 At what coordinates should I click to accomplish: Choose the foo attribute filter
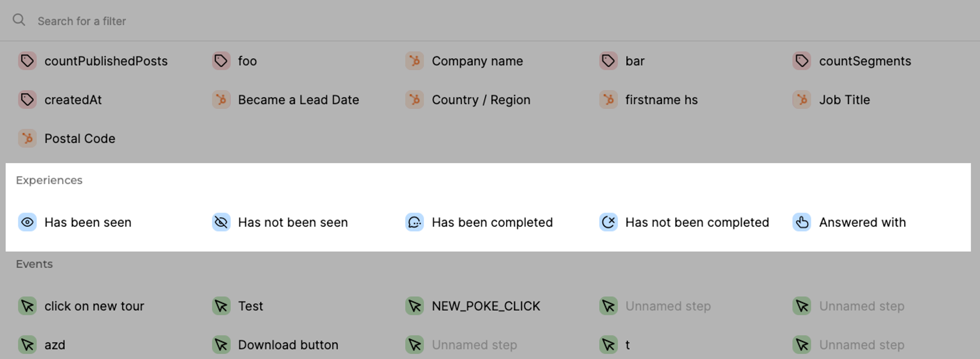(x=247, y=61)
